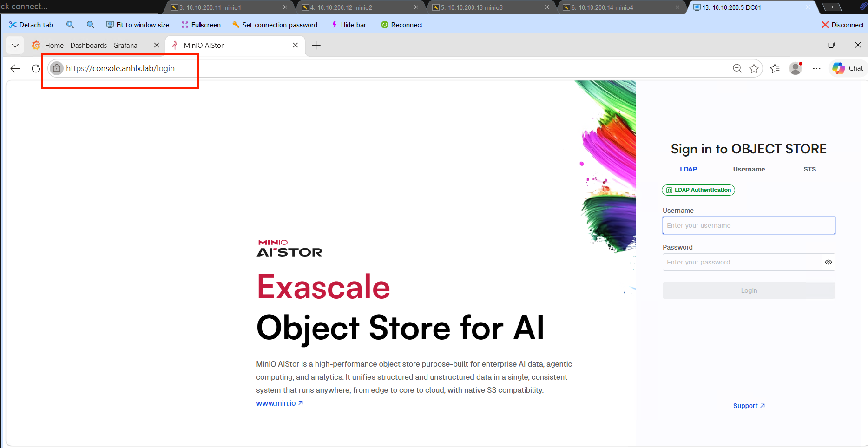
Task: Open the www.min.io link
Action: [x=280, y=403]
